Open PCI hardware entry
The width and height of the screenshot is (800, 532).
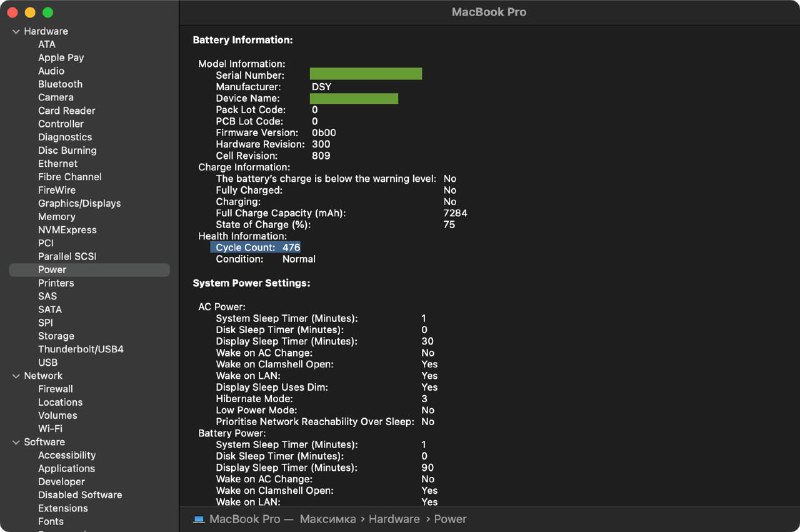coord(45,243)
